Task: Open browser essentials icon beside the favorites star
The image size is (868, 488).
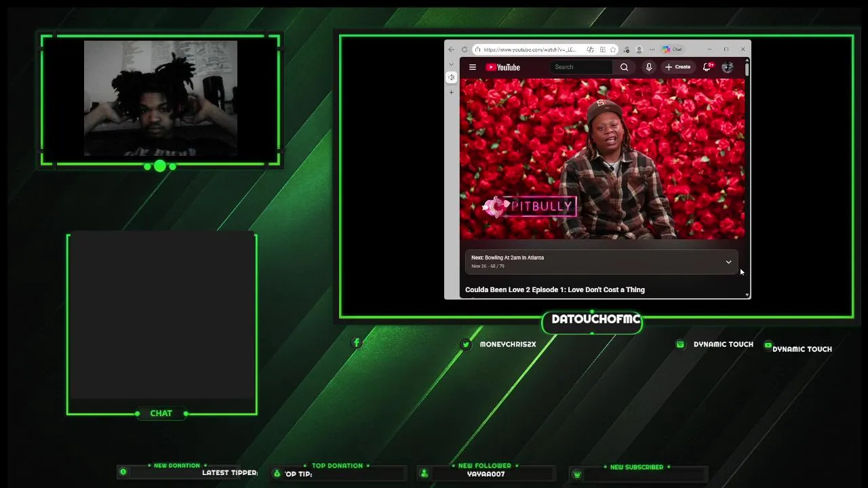Action: coord(626,49)
